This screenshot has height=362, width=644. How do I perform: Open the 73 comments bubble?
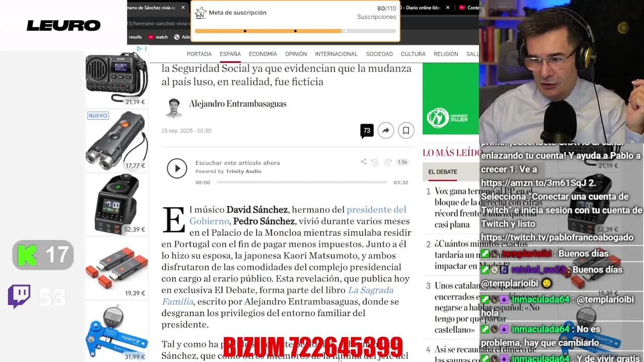point(367,131)
